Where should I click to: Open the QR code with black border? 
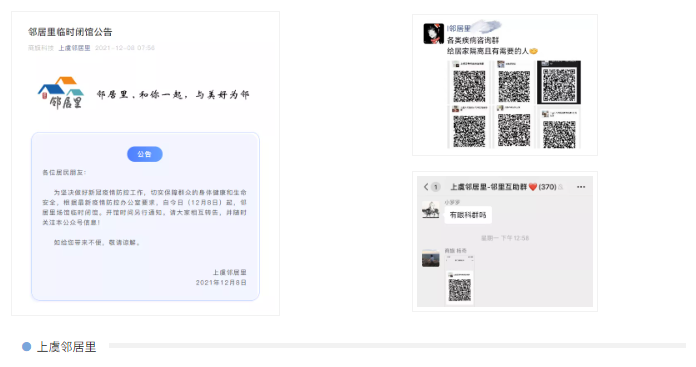pos(559,83)
